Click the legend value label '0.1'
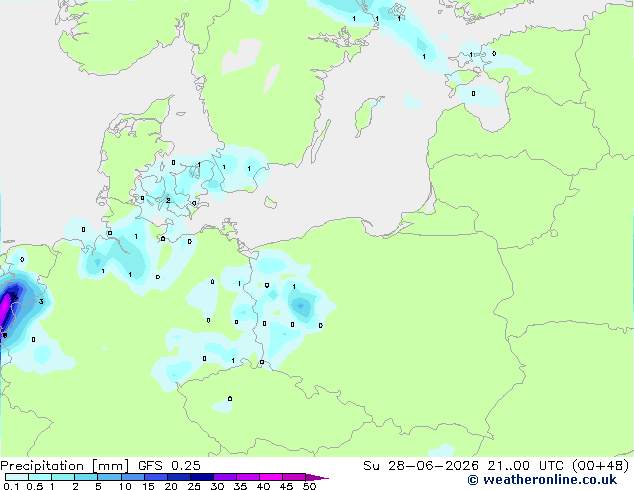Screen dimensions: 634x490 (x=11, y=486)
